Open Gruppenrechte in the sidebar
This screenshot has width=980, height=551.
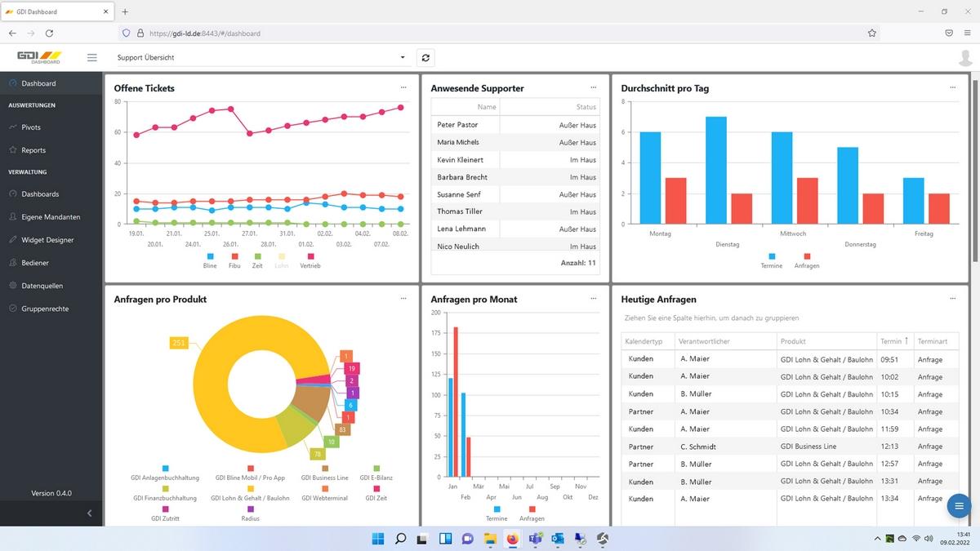point(45,309)
